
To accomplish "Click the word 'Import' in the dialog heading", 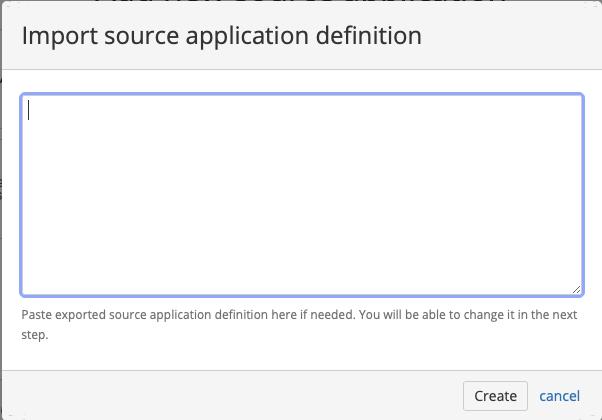I will (x=55, y=36).
